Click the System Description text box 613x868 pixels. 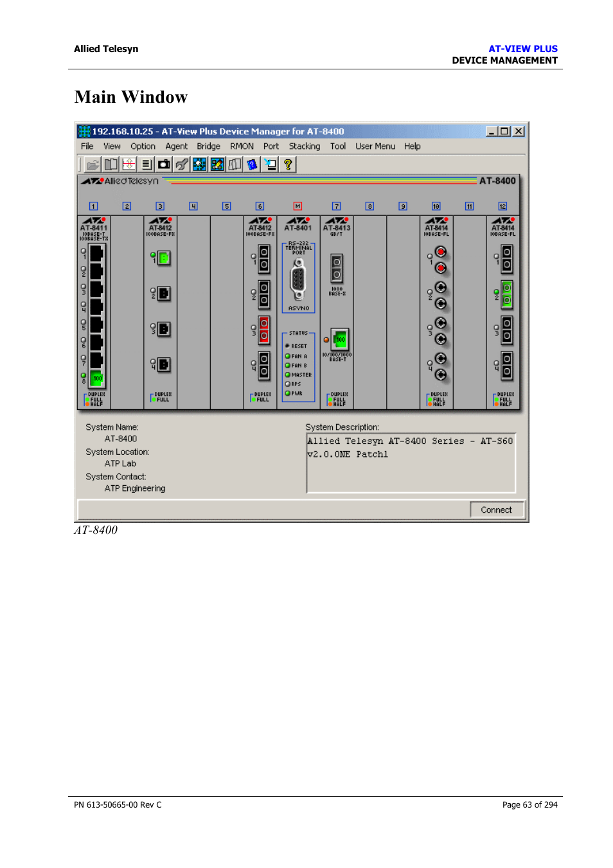[411, 463]
